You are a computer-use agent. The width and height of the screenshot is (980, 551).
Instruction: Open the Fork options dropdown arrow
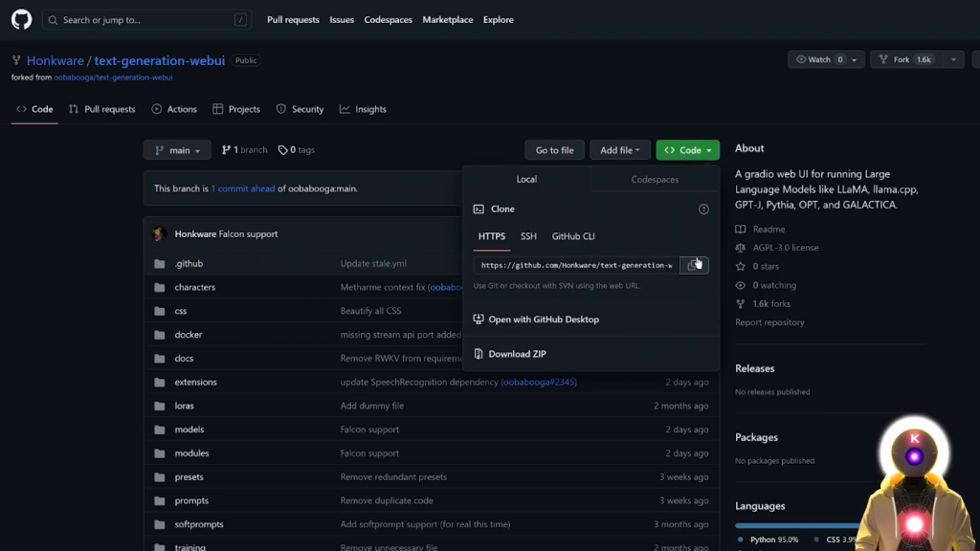(953, 60)
